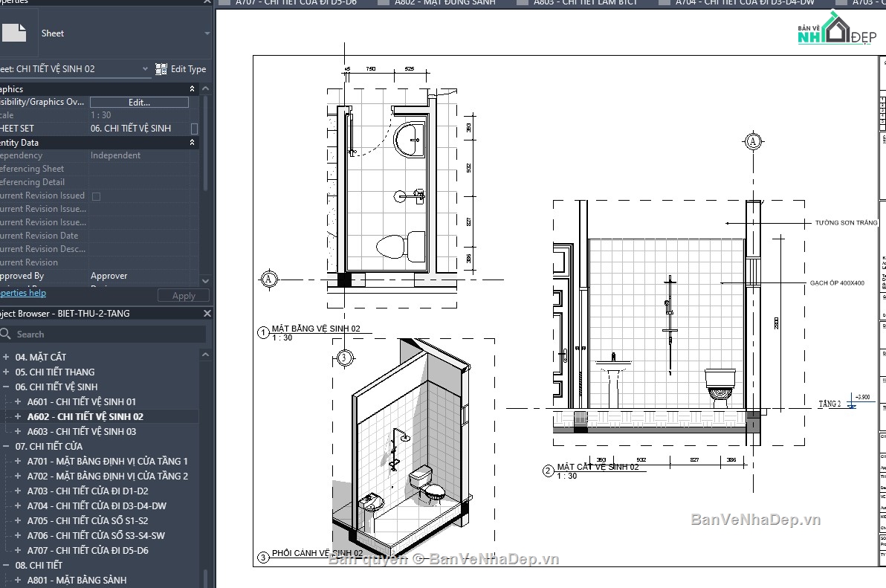This screenshot has width=886, height=588.
Task: Open the Properties help link
Action: tap(23, 293)
